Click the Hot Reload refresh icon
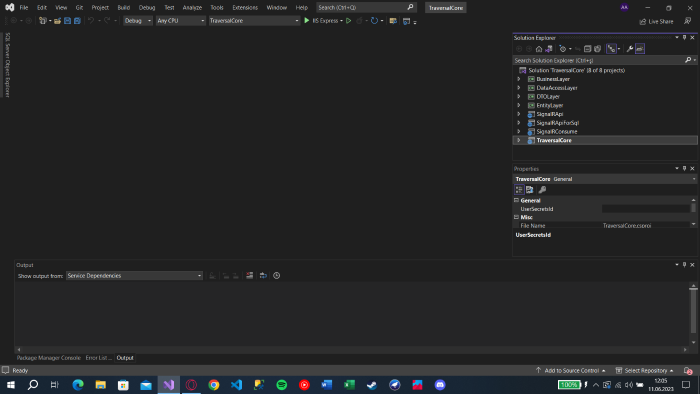The width and height of the screenshot is (700, 394). [374, 21]
